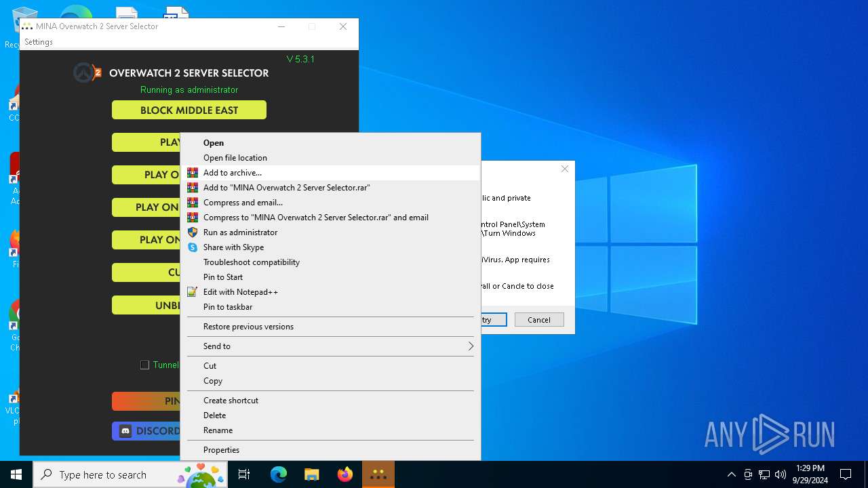Screen dimensions: 868x488
Task: Select Copy from the context menu
Action: pos(330,381)
